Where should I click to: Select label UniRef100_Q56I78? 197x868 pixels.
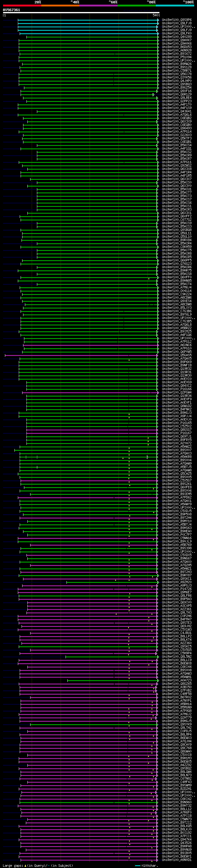click(177, 74)
